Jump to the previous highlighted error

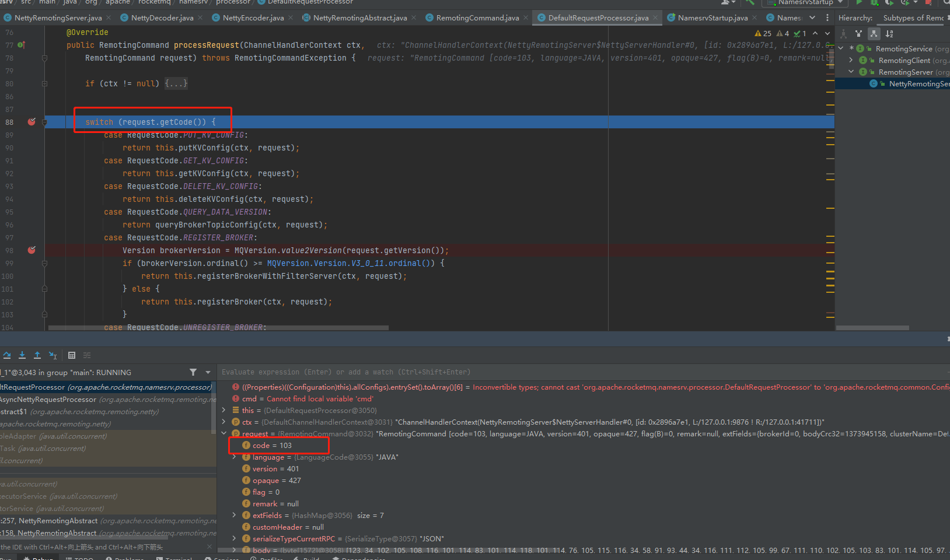(815, 33)
